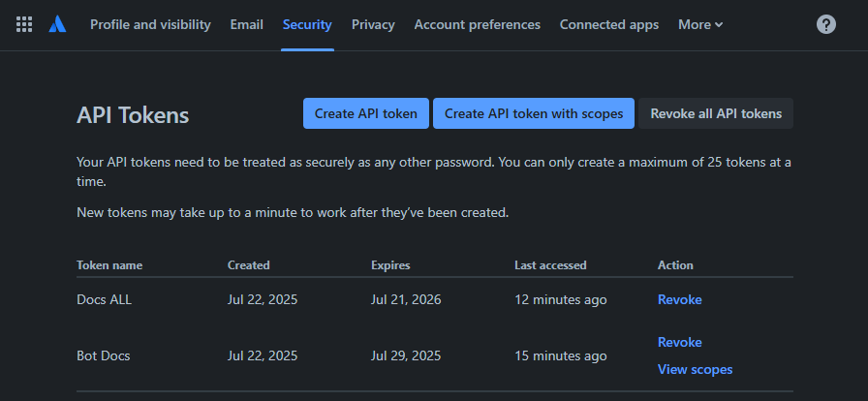The width and height of the screenshot is (868, 401).
Task: Click the Atlassian logo icon
Action: pos(58,24)
